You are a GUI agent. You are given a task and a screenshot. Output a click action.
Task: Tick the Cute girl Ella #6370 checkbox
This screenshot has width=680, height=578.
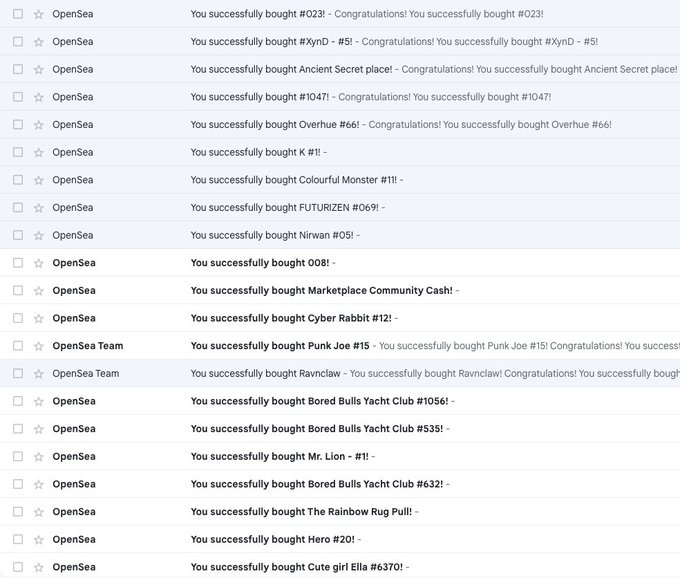pos(18,567)
